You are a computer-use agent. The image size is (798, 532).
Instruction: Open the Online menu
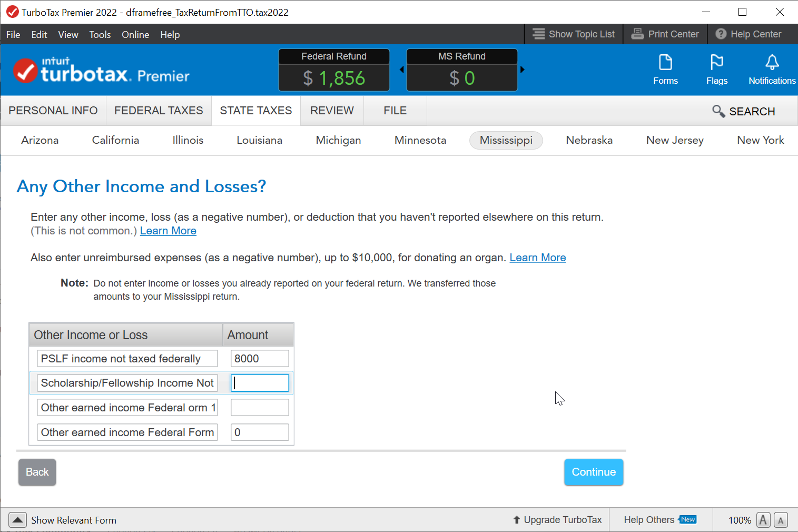[135, 35]
